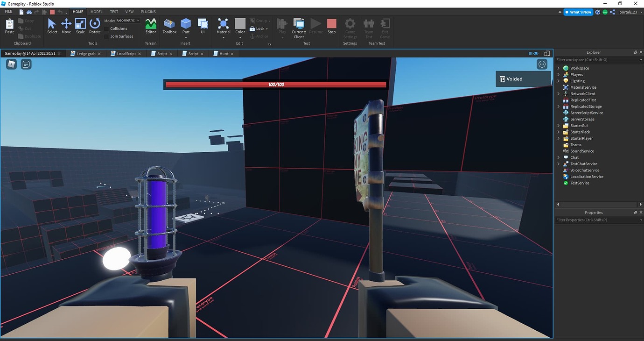This screenshot has height=341, width=644.
Task: Expand Workspace in the Explorer
Action: point(558,68)
